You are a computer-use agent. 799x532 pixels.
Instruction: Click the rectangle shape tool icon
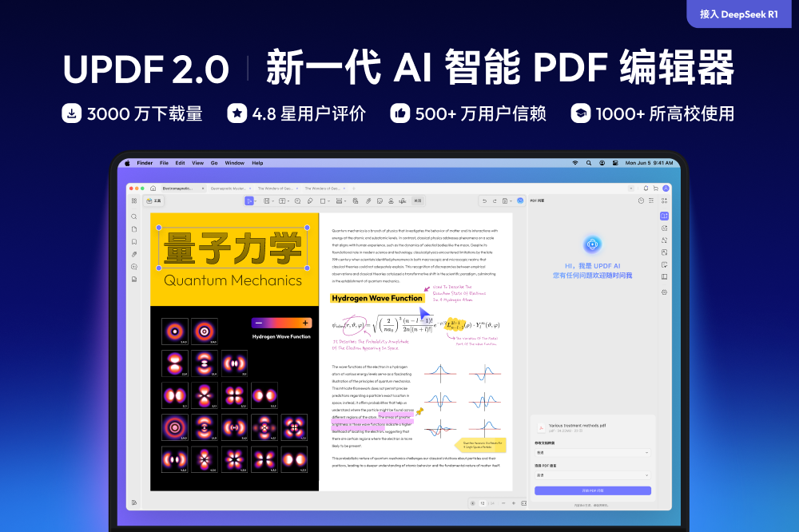point(323,200)
